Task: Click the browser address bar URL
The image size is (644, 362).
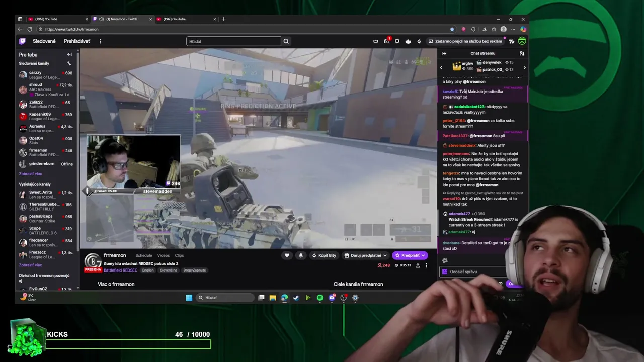Action: coord(71,29)
